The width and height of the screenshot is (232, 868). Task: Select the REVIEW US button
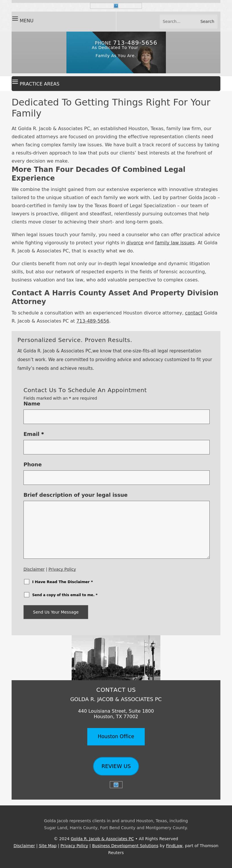click(116, 766)
